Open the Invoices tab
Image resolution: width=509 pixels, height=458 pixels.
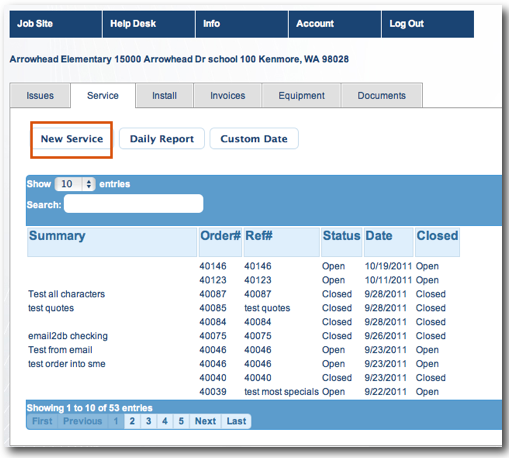pos(228,96)
